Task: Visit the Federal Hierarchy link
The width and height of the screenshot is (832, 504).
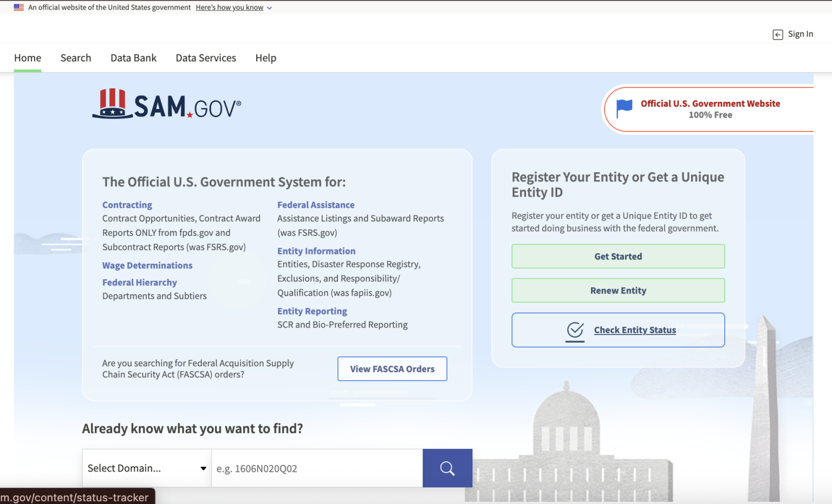Action: pos(140,282)
